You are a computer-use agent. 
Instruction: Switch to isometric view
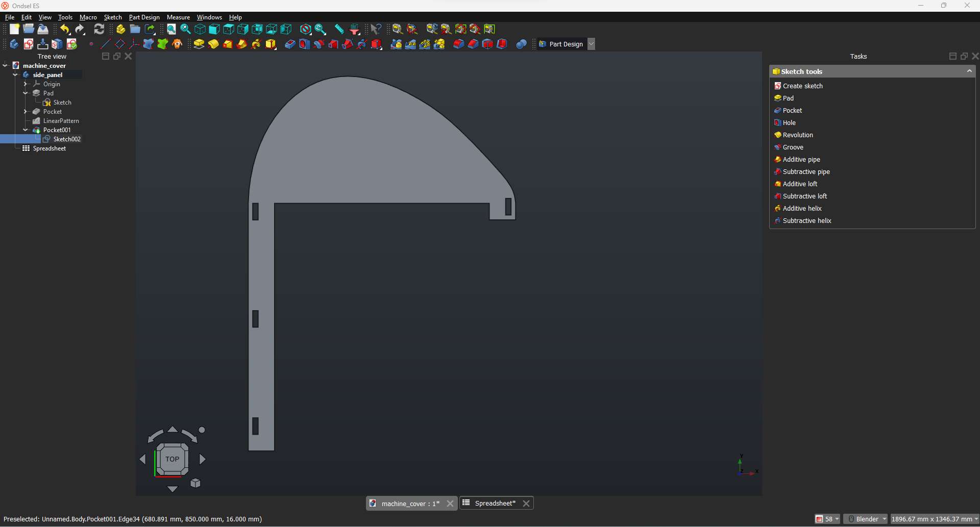coord(200,29)
